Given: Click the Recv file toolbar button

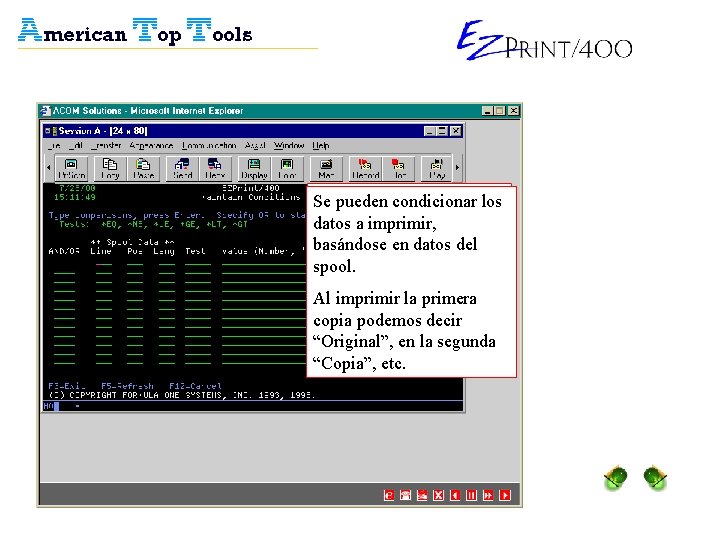Looking at the screenshot, I should tap(215, 169).
